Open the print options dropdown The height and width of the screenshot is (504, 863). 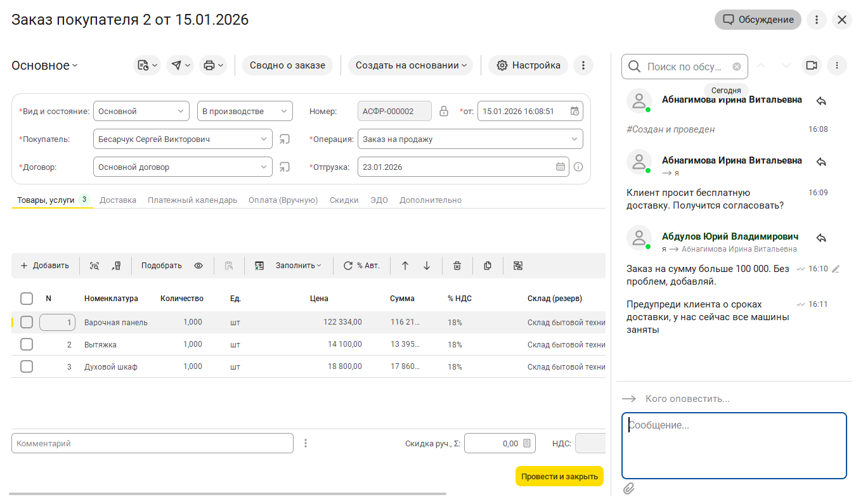point(212,65)
